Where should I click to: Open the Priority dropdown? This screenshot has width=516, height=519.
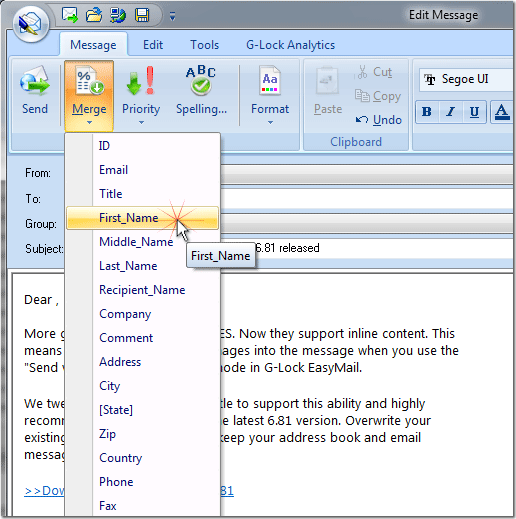point(141,96)
